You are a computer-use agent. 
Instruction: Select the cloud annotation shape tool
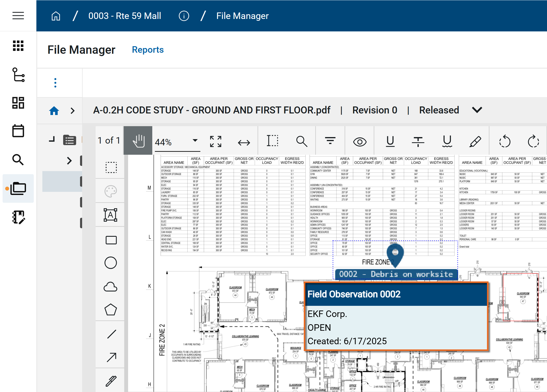(111, 287)
